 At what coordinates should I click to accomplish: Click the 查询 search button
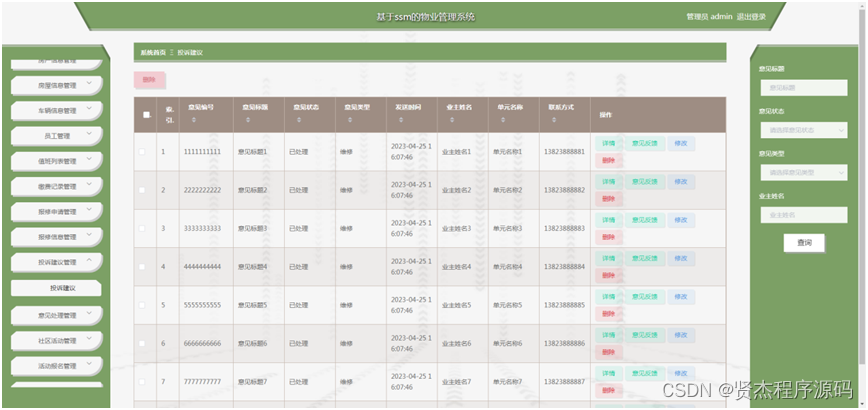[804, 242]
